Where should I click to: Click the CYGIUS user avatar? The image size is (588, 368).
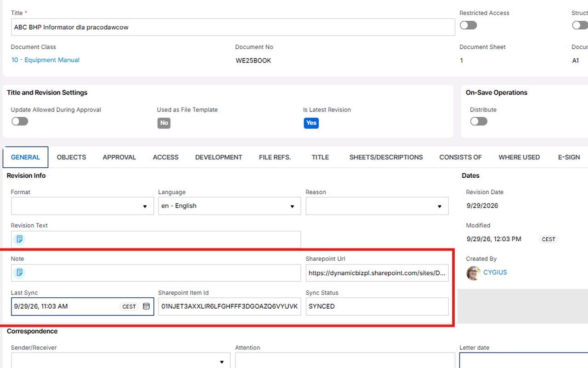coord(474,273)
